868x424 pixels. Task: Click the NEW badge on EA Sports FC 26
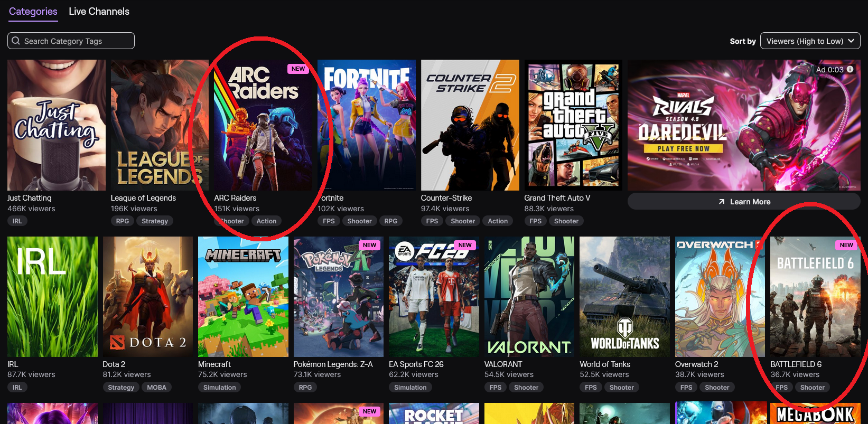click(465, 245)
